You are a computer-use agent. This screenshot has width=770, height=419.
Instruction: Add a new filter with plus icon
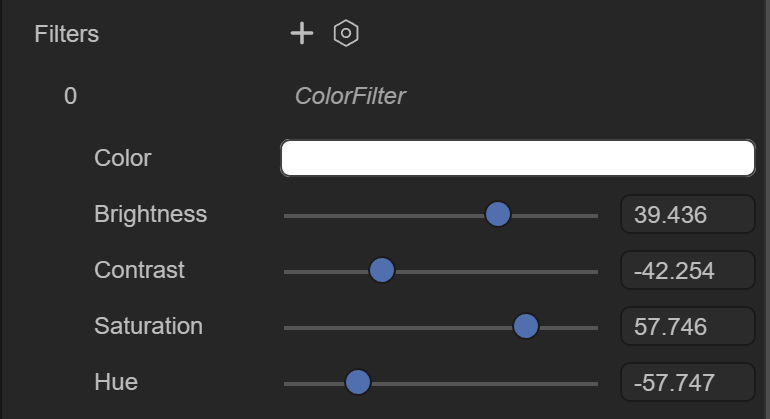pyautogui.click(x=302, y=33)
